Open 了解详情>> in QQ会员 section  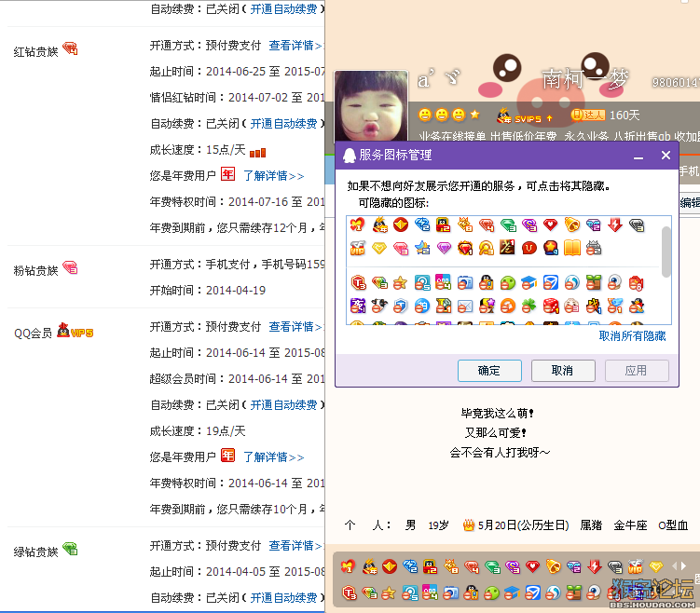pos(274,457)
